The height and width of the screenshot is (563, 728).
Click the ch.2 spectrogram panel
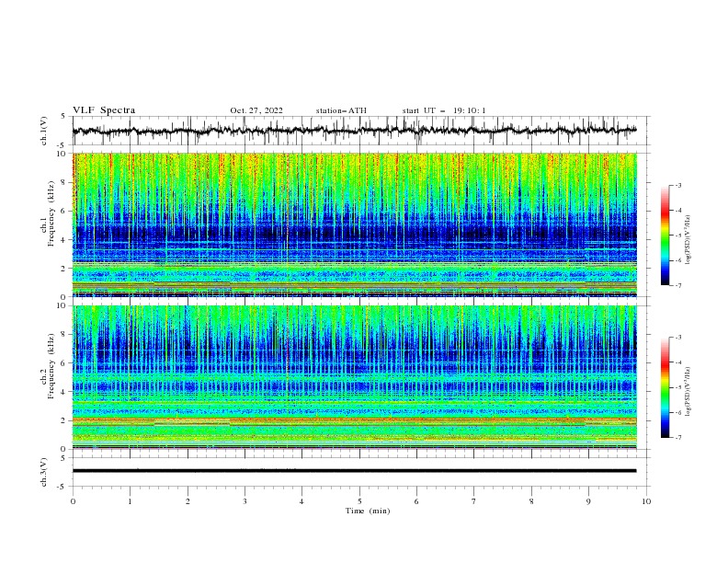click(x=355, y=377)
